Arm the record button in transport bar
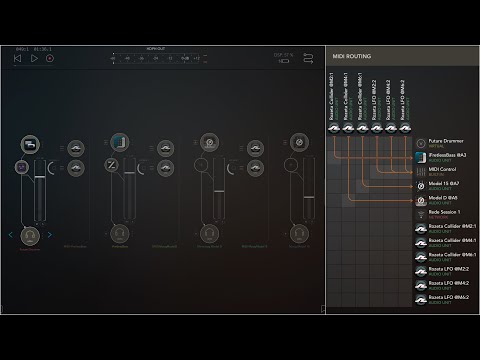This screenshot has height=360, width=480. (x=50, y=58)
